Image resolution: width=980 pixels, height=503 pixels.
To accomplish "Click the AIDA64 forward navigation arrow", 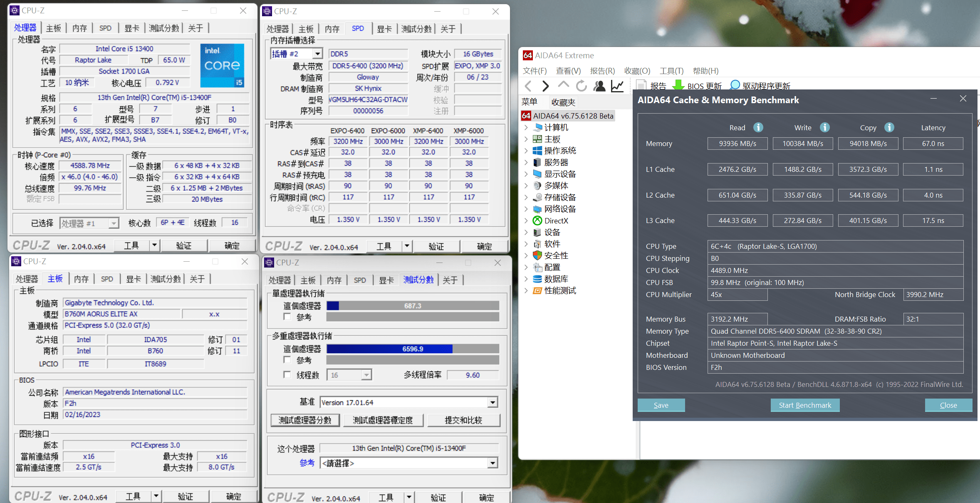I will pos(545,86).
